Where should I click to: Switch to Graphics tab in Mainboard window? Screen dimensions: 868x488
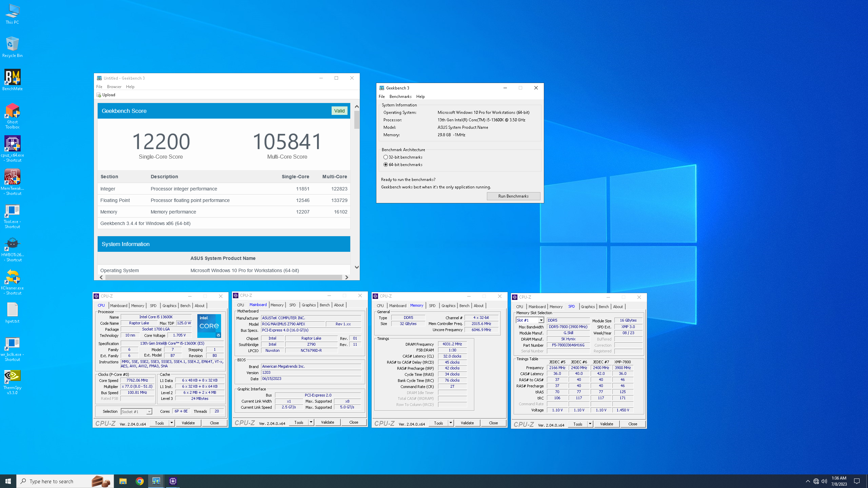pos(309,305)
